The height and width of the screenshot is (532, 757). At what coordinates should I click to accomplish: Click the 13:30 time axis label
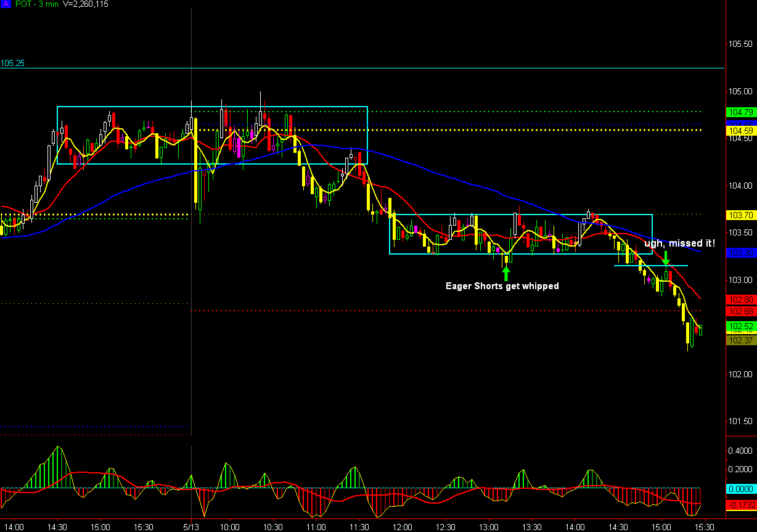531,528
